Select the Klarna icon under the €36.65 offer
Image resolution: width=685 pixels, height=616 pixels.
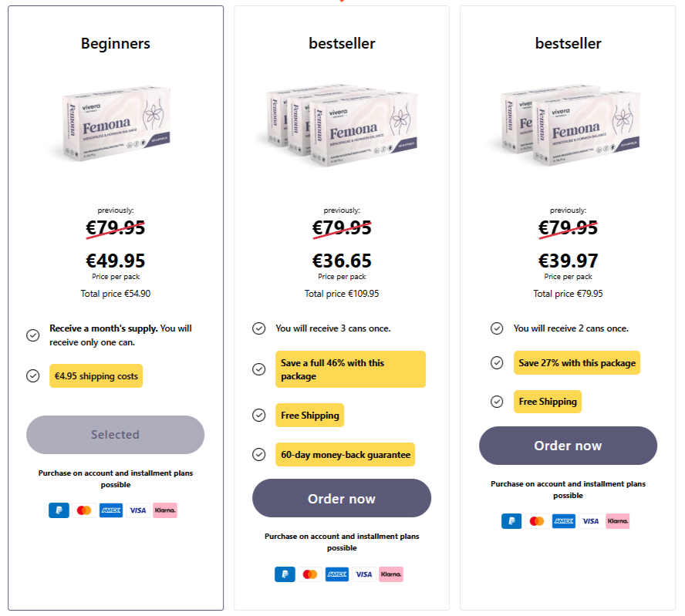coord(390,574)
